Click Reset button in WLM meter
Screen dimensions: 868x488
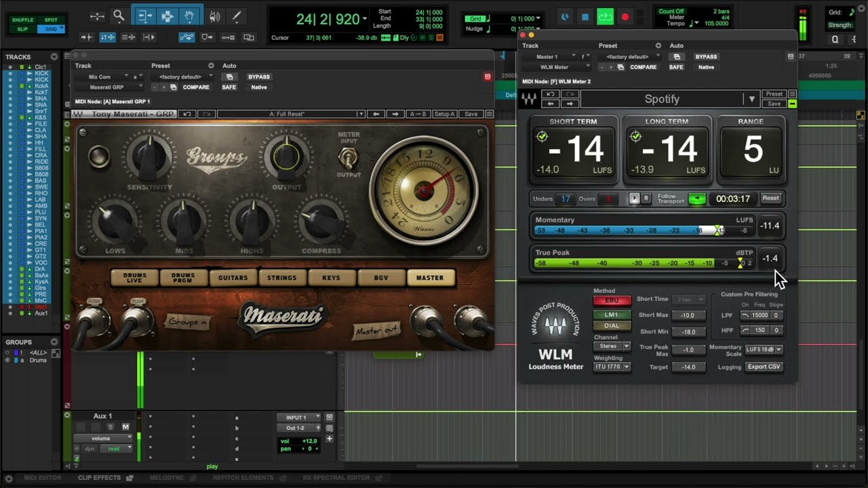coord(770,199)
